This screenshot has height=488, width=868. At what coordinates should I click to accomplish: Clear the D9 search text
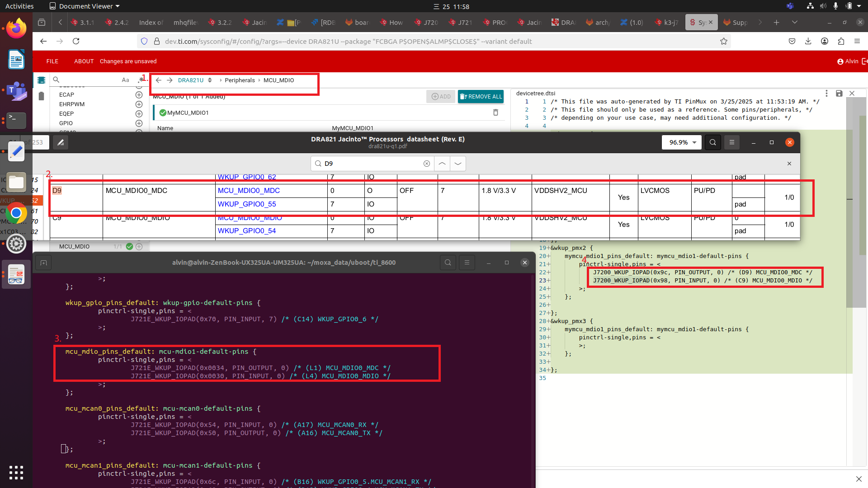[x=426, y=164]
